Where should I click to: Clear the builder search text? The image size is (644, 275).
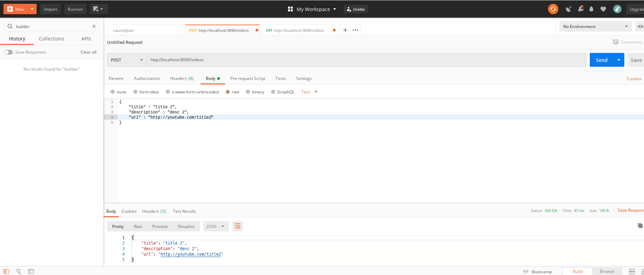(x=94, y=26)
